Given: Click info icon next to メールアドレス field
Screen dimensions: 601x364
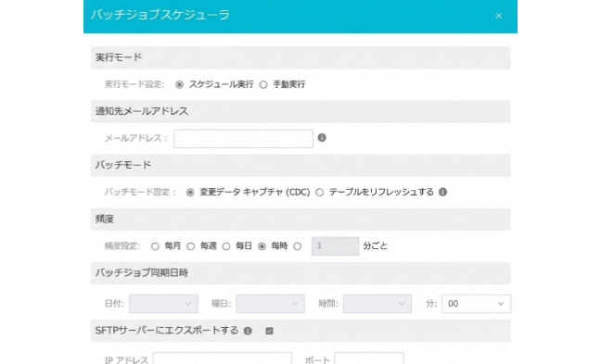Looking at the screenshot, I should coord(322,137).
